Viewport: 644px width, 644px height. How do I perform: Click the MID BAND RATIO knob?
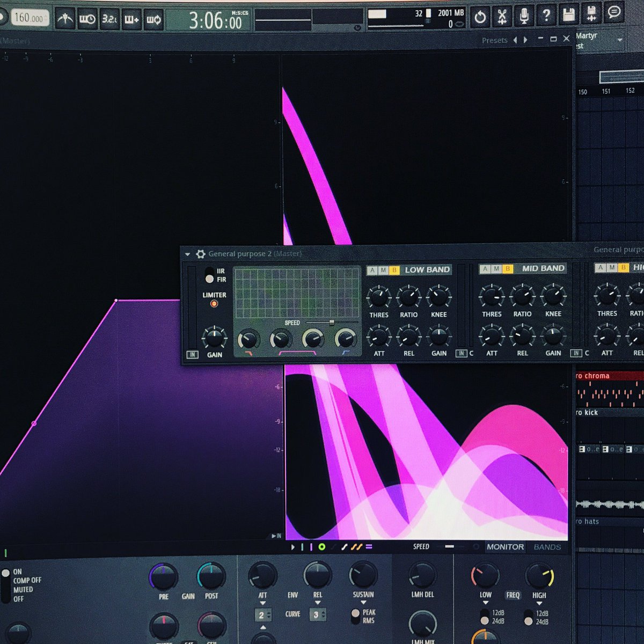click(x=522, y=296)
